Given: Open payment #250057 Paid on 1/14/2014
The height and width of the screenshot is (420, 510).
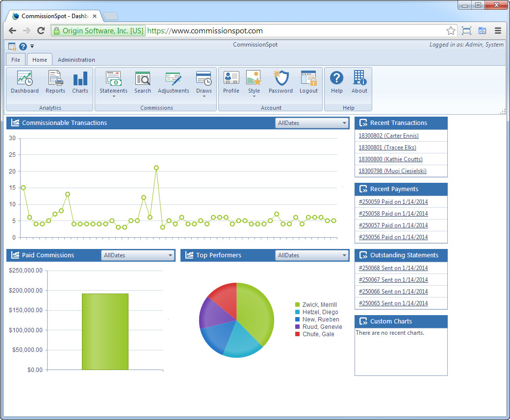Looking at the screenshot, I should point(393,225).
